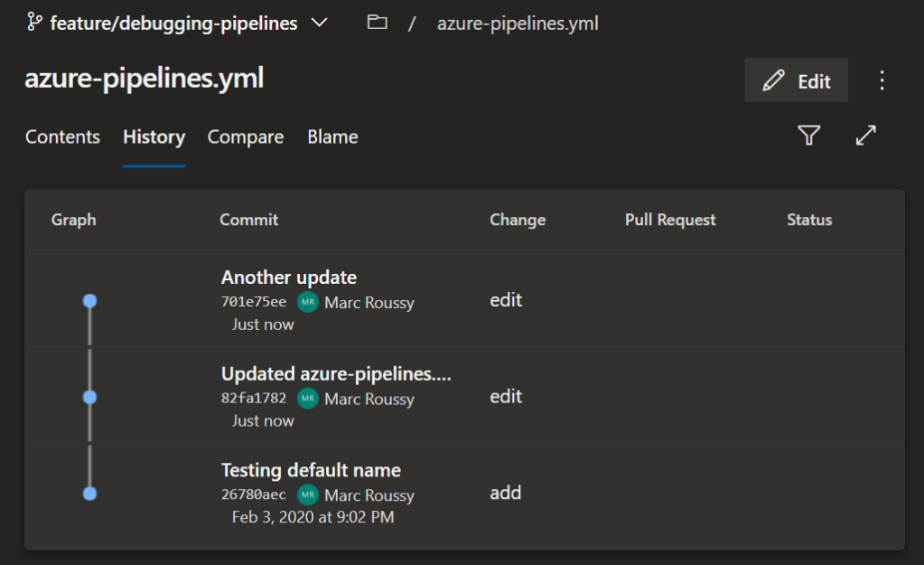This screenshot has width=924, height=565.
Task: Click the filter funnel icon
Action: click(808, 136)
